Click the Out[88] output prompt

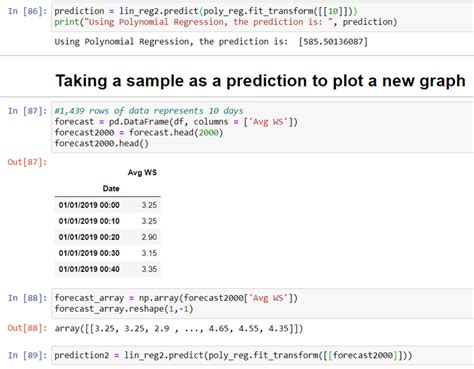(27, 328)
